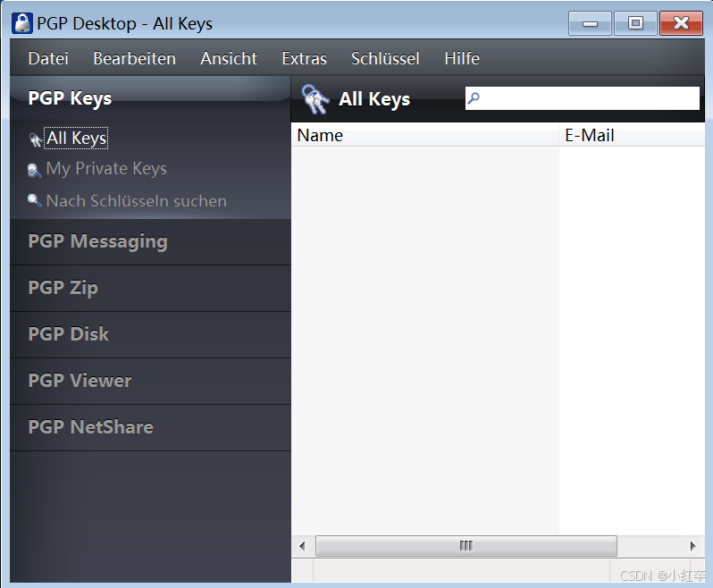Click the horizontal scrollbar thumb

pyautogui.click(x=466, y=546)
